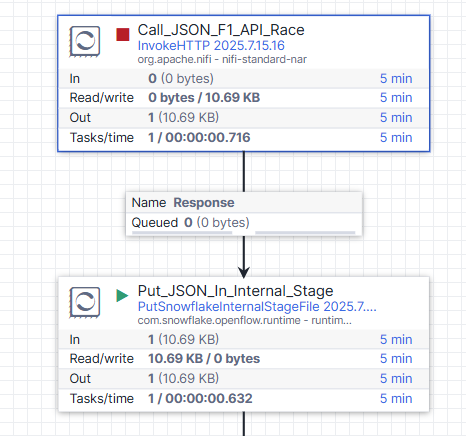
Task: Click the 1 / 00:00:00.632 tasks/time value
Action: click(200, 398)
